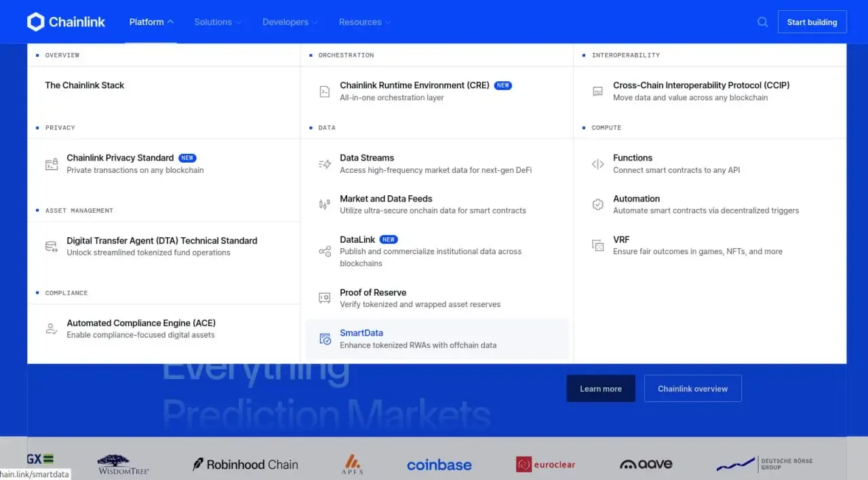Image resolution: width=868 pixels, height=480 pixels.
Task: Click 'Enable compliance-focused digital assets' text
Action: 140,335
